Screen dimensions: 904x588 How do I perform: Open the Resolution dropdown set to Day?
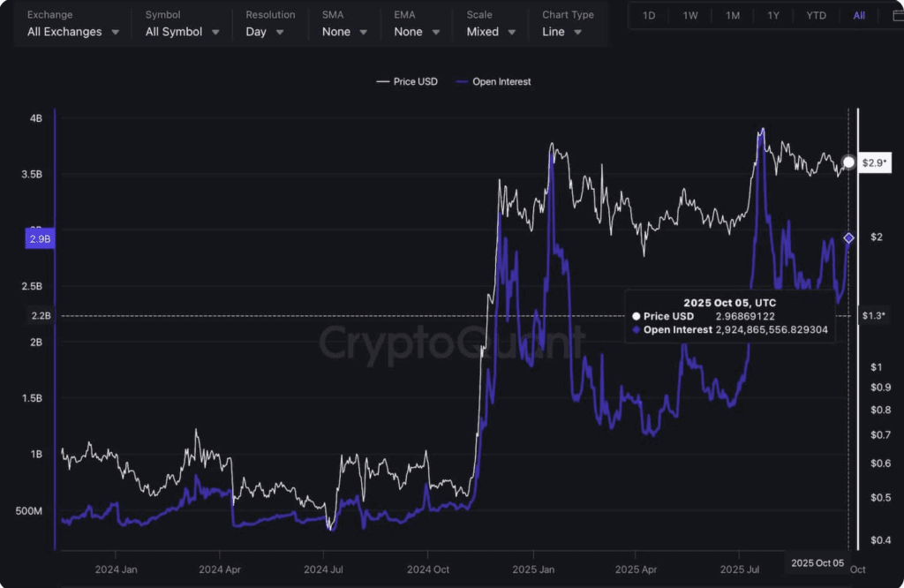(x=265, y=32)
